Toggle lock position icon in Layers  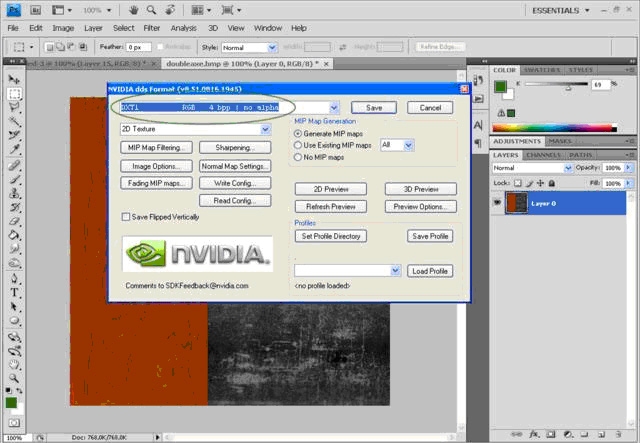540,183
